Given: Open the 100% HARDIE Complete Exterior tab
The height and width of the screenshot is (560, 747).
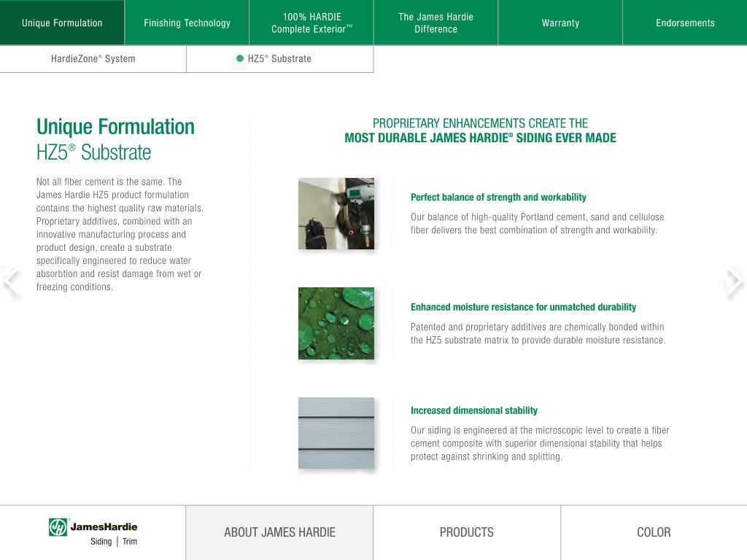Looking at the screenshot, I should [311, 23].
